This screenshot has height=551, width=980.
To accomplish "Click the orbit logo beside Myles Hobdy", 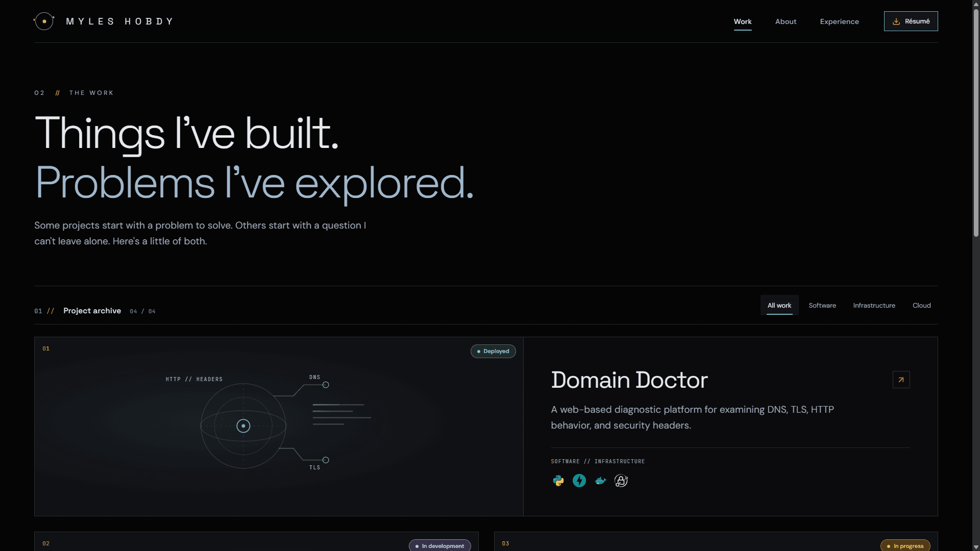I will (x=44, y=21).
